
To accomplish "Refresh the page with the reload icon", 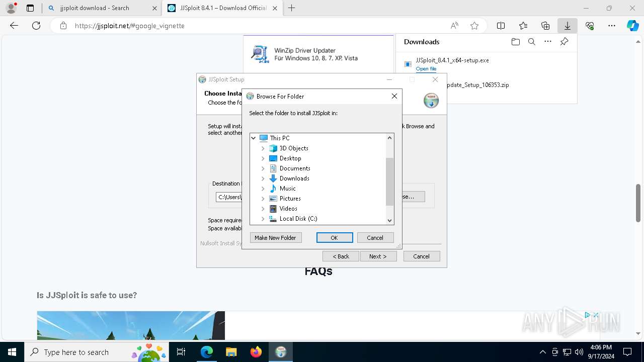I will coord(36,26).
